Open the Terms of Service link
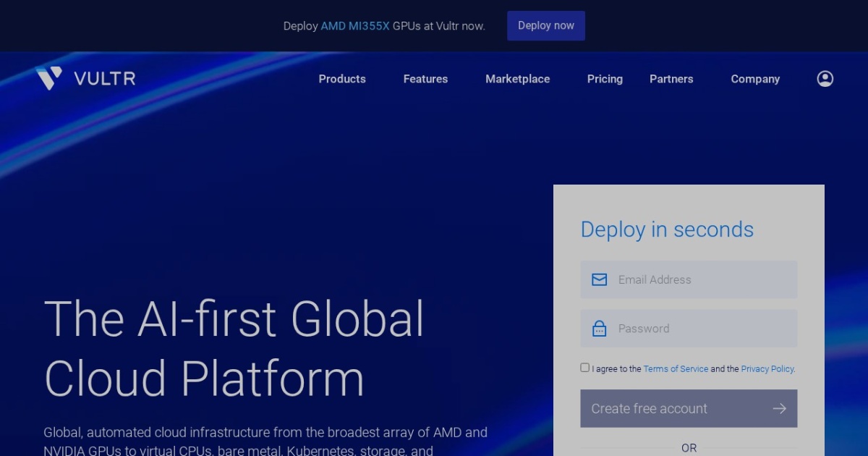The image size is (868, 456). [676, 368]
